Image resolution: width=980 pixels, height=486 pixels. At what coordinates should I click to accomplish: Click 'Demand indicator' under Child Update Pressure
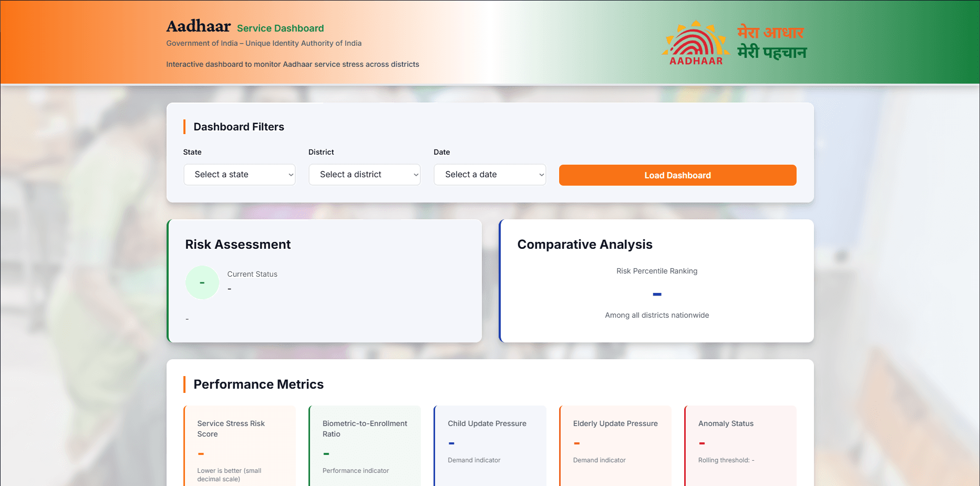pos(474,460)
